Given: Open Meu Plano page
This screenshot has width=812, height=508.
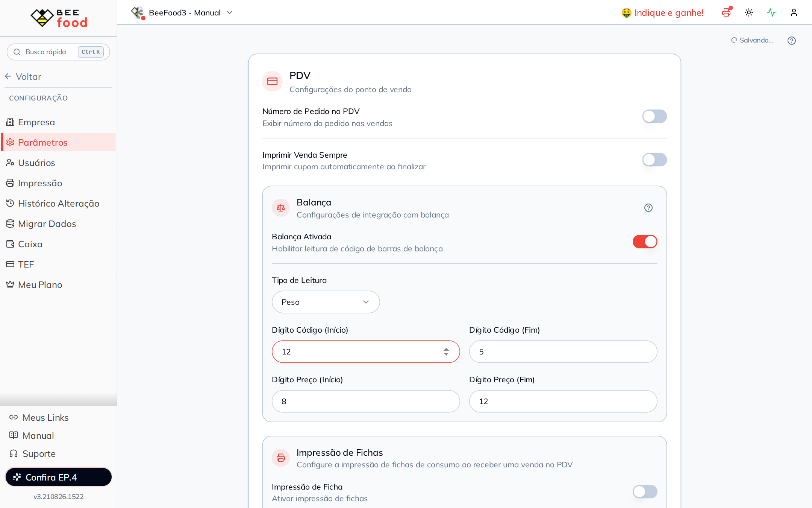Looking at the screenshot, I should tap(59, 284).
